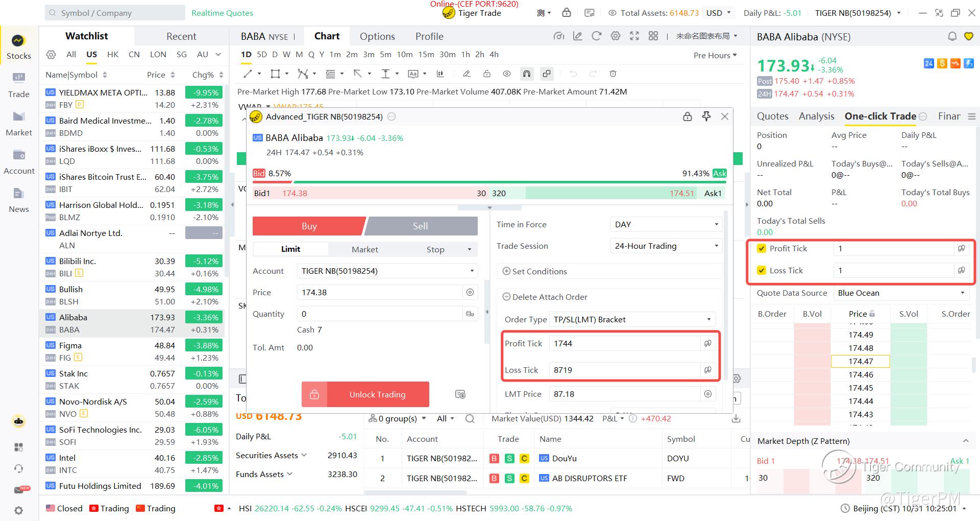The height and width of the screenshot is (521, 980).
Task: Open the News section in the sidebar
Action: [x=18, y=200]
